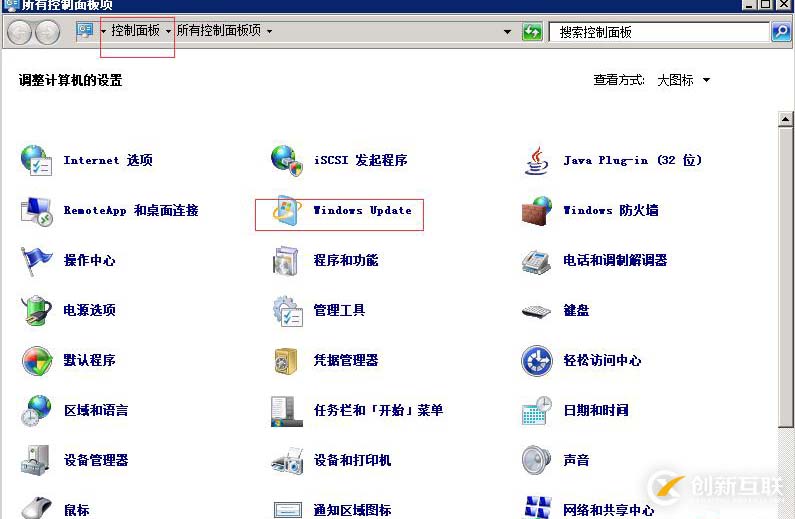Open the 通知区域图标 icon
This screenshot has height=519, width=795.
[287, 510]
